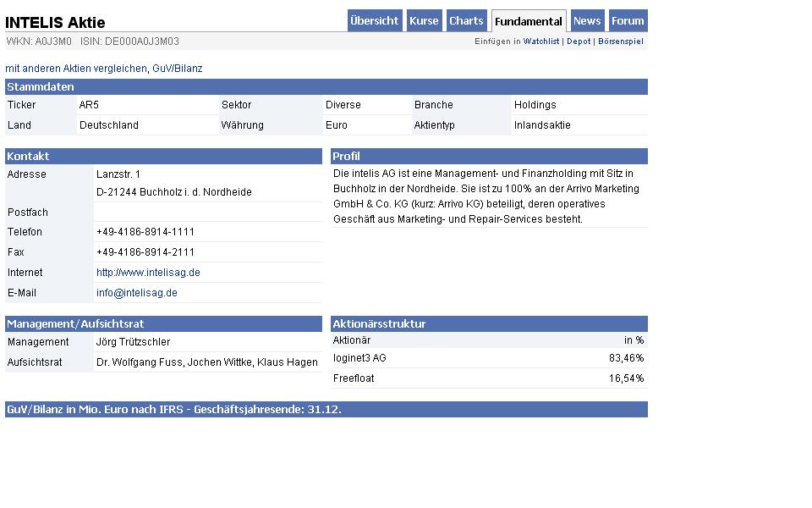Click the Kontakt section header

point(163,156)
